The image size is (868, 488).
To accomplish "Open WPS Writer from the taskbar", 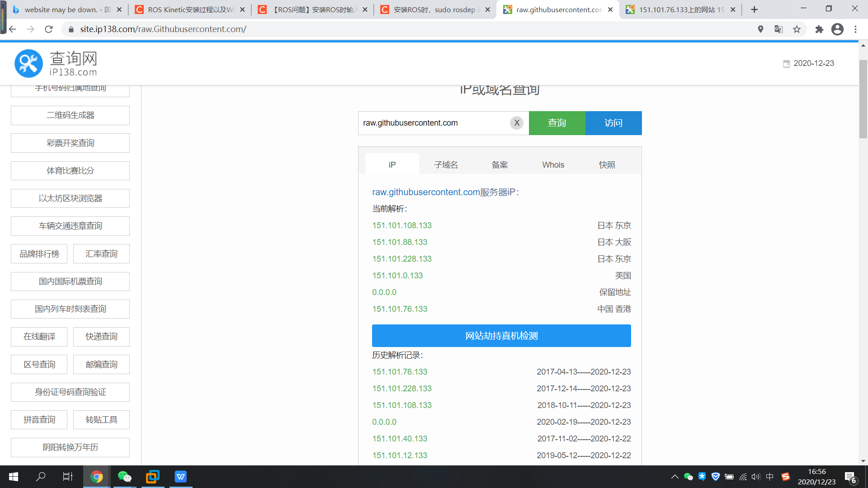I will (x=181, y=477).
